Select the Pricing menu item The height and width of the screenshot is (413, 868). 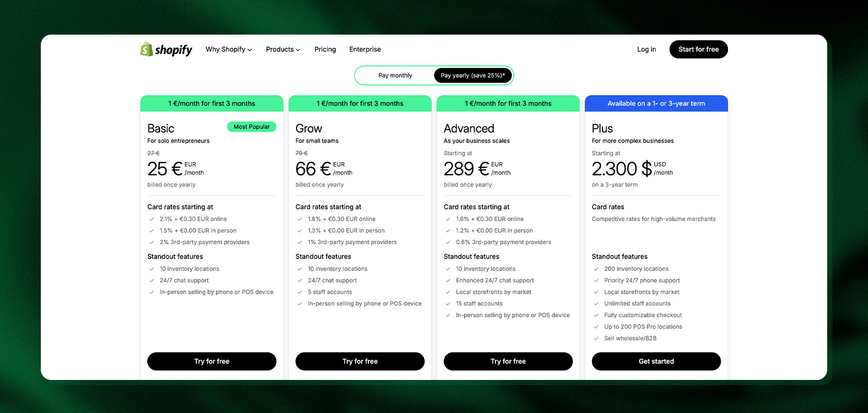point(325,49)
